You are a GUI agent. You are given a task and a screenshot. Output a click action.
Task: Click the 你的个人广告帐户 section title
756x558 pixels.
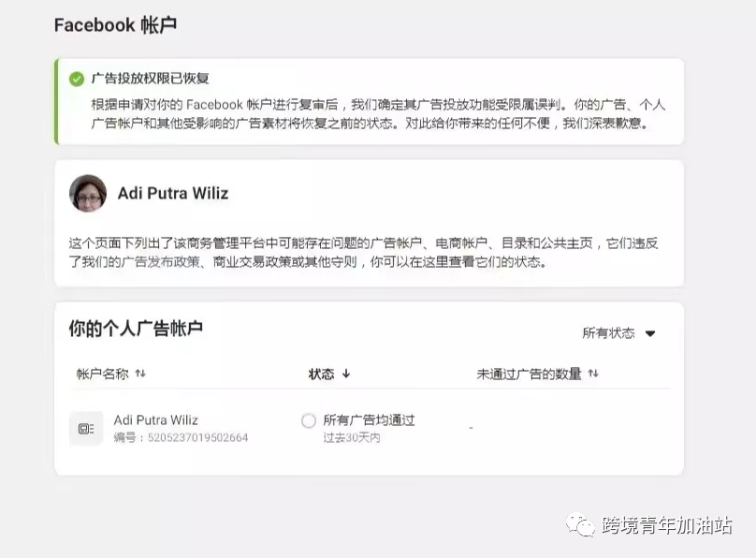pos(136,329)
